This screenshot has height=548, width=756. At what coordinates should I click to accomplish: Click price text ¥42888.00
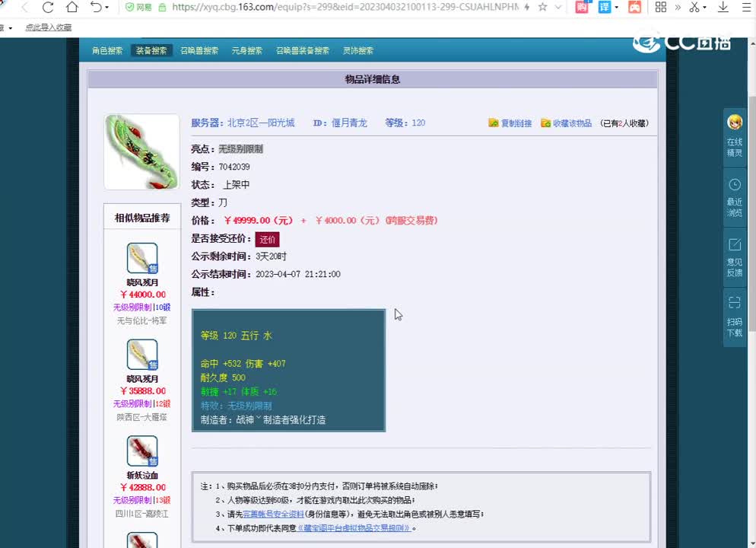(x=143, y=487)
